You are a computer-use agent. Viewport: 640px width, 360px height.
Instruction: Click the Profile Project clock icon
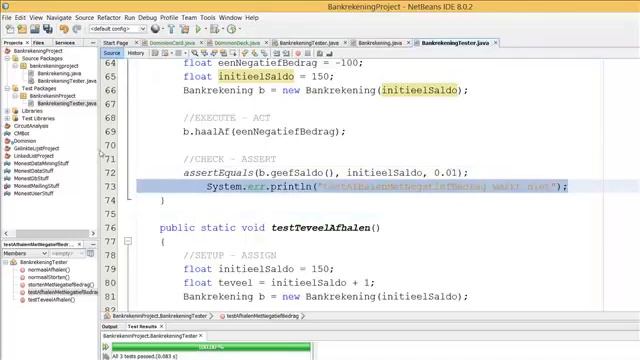231,29
